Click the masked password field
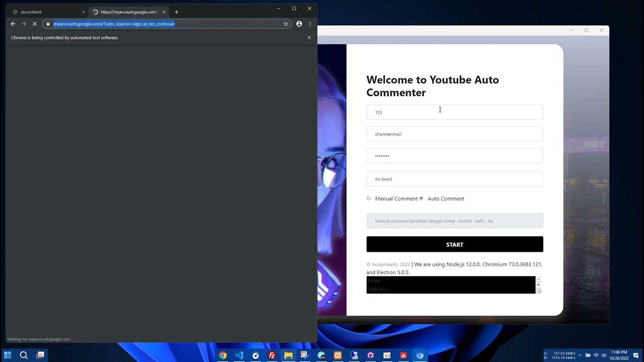This screenshot has height=362, width=644. pos(455,156)
